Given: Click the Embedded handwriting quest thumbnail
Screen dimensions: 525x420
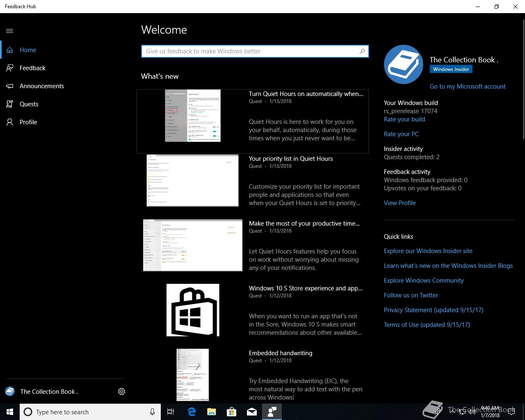Looking at the screenshot, I should 193,375.
